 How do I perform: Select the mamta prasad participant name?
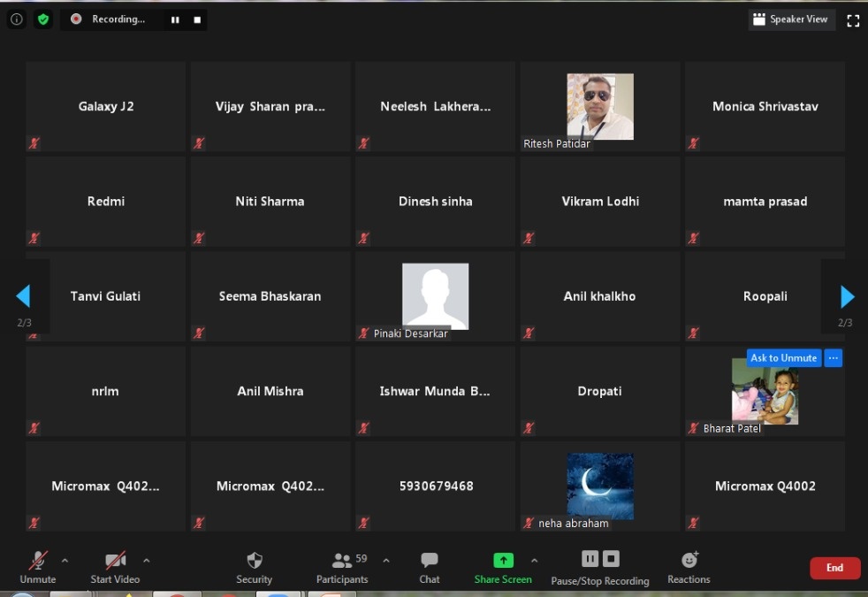(x=765, y=202)
